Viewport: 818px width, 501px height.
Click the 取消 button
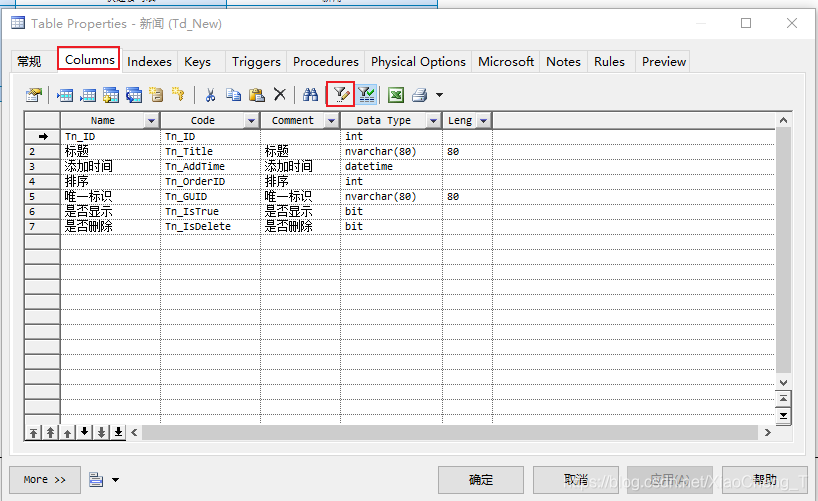576,480
